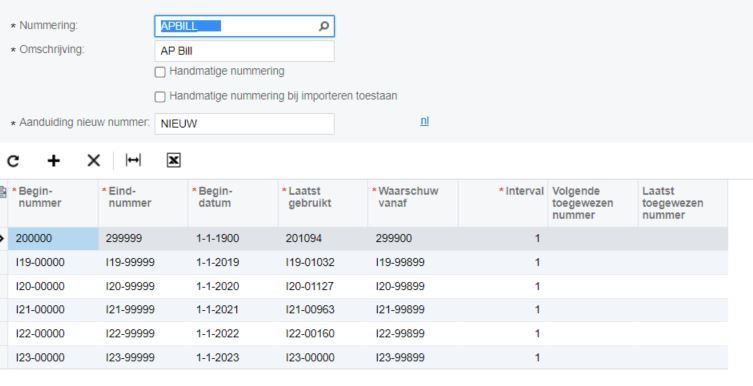
Task: Click the Laatst toegewezen nummer header
Action: pyautogui.click(x=682, y=204)
